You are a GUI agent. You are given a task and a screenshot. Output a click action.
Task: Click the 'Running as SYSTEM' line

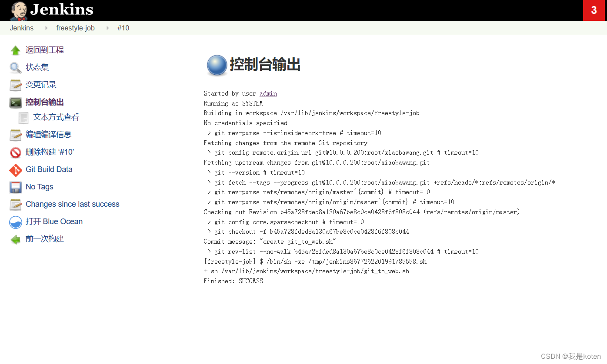(233, 103)
